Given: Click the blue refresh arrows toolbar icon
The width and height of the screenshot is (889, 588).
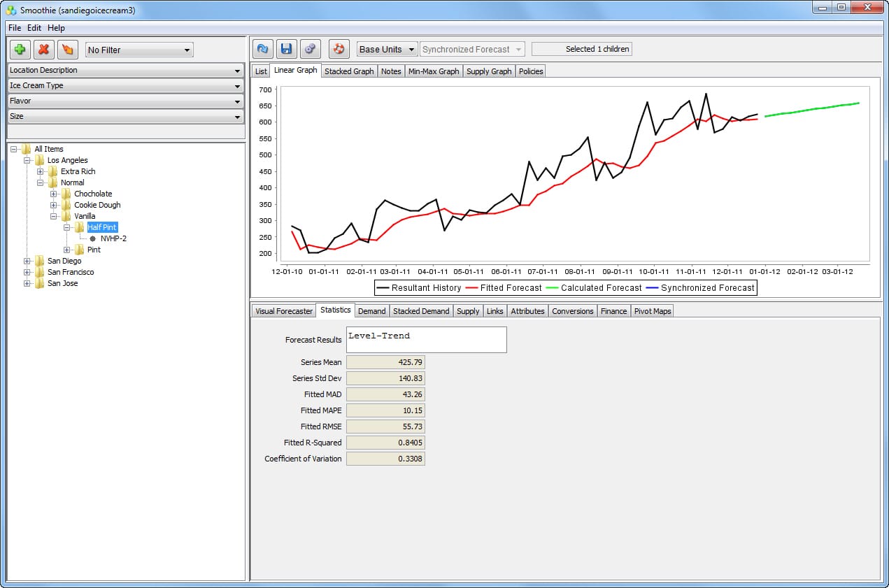Looking at the screenshot, I should point(262,49).
